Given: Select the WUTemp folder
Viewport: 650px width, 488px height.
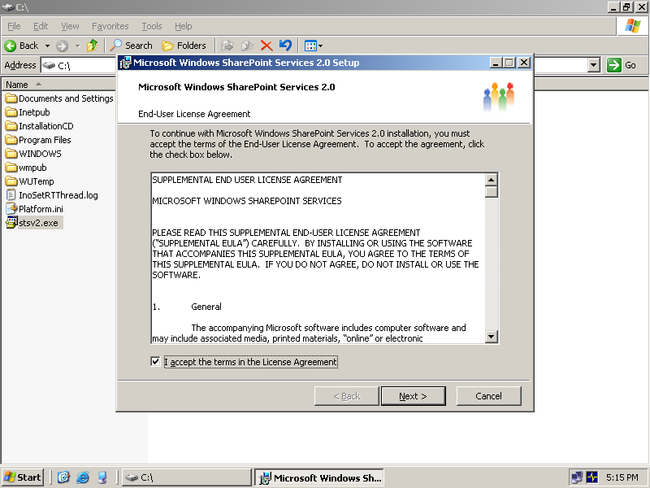Looking at the screenshot, I should point(30,181).
